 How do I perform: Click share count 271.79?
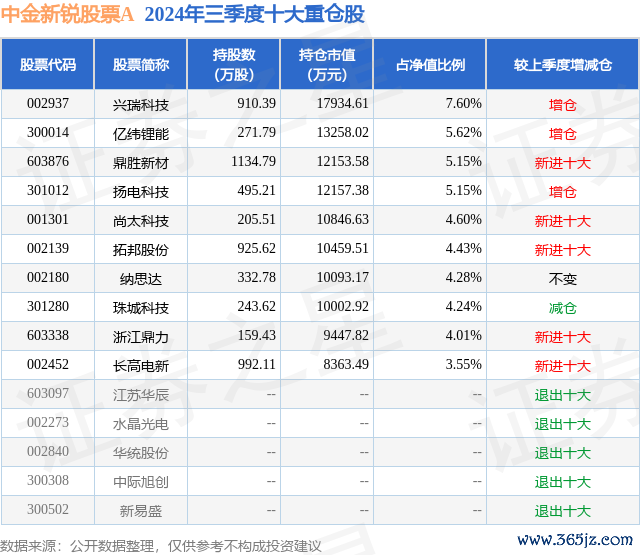click(256, 133)
